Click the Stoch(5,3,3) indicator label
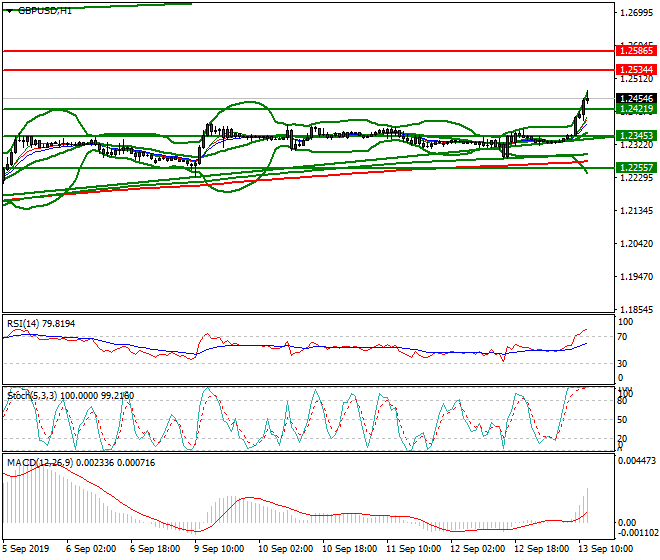The image size is (660, 560). pos(70,396)
